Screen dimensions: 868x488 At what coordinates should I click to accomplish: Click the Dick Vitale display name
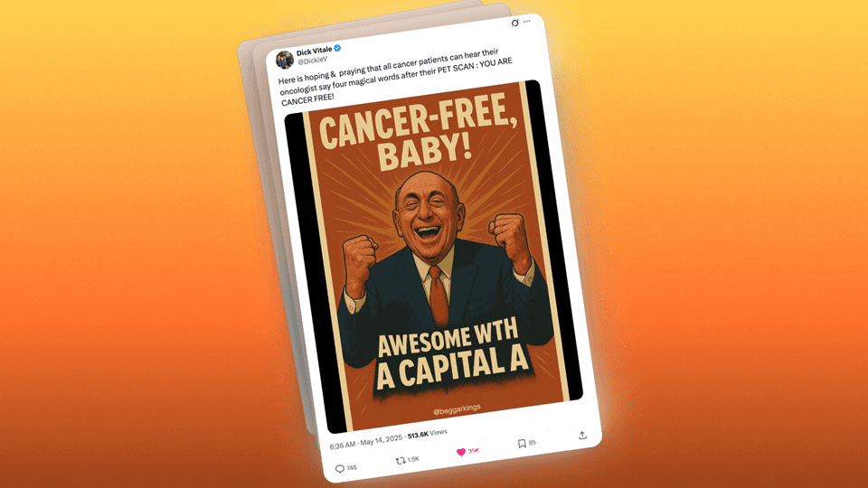pos(314,52)
